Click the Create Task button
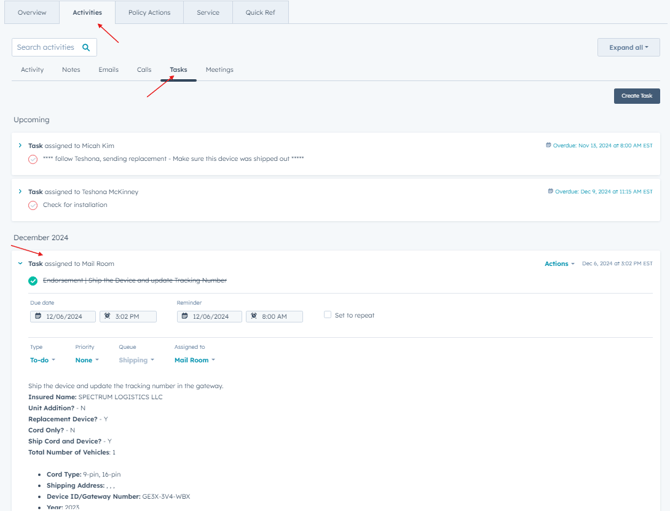Viewport: 670px width, 511px height. point(636,96)
